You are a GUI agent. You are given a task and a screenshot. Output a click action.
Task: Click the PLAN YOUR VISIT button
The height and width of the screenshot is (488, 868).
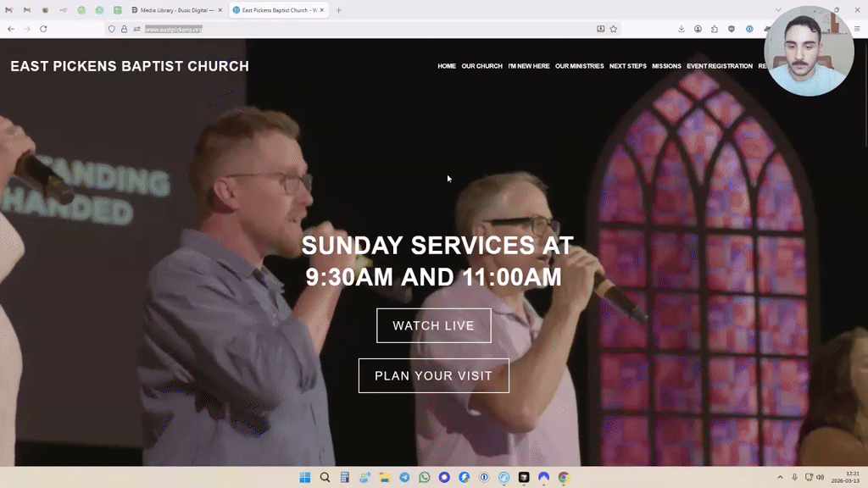433,375
